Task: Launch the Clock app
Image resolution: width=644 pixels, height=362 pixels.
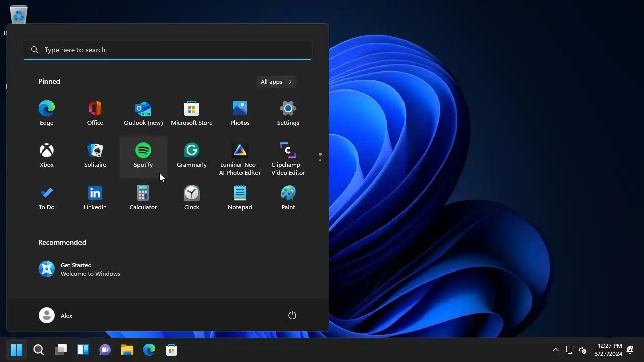Action: [x=192, y=198]
